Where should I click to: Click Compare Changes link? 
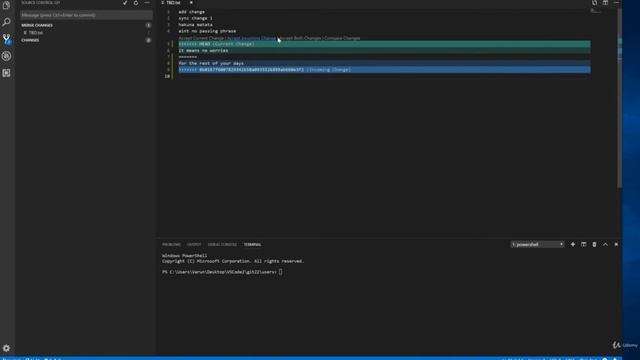point(342,38)
